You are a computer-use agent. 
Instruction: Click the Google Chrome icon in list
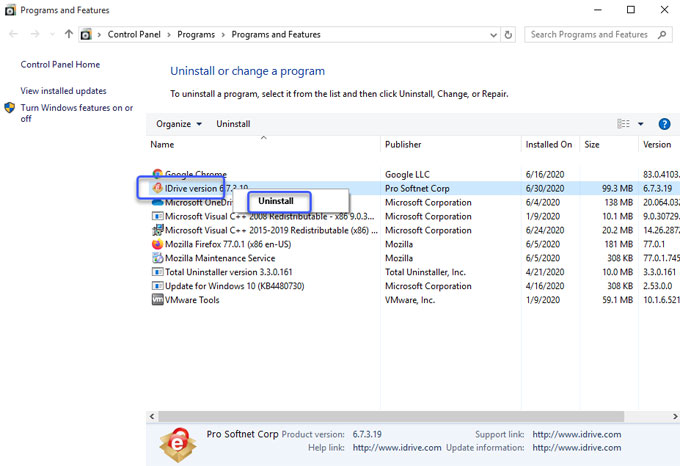coord(157,174)
